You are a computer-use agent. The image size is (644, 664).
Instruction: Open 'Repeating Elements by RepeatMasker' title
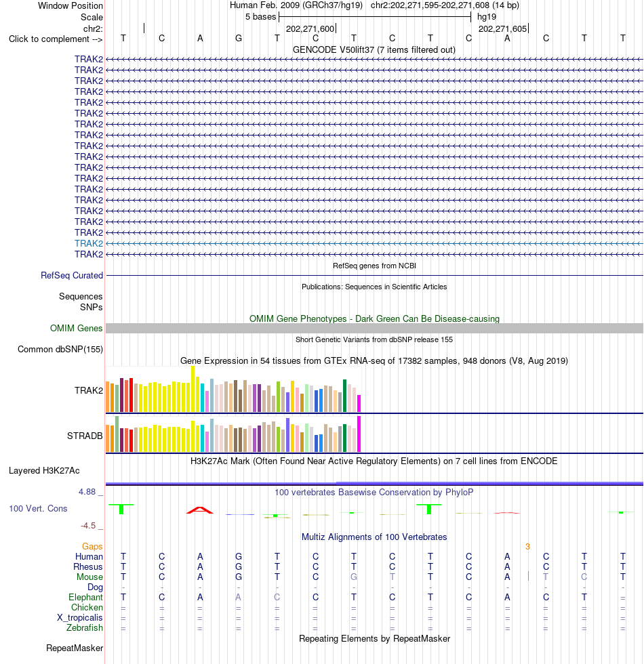374,639
